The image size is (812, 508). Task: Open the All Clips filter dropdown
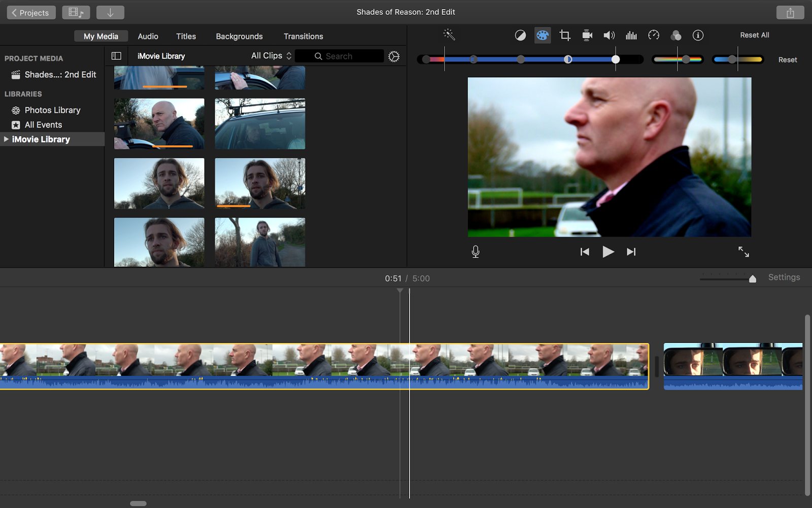[270, 56]
